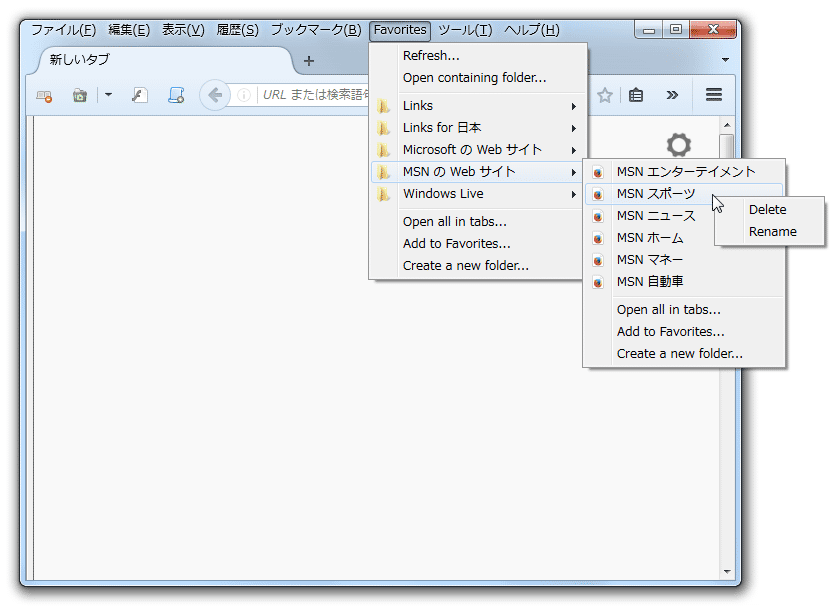Open the 編集(E) menu
Viewport: 836px width, 608px height.
tap(129, 30)
